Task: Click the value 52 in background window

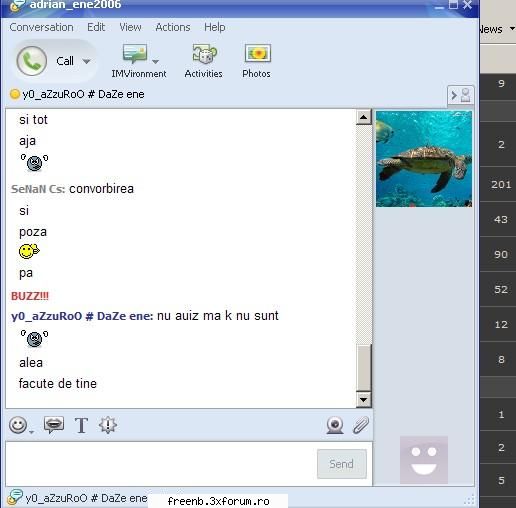Action: pyautogui.click(x=501, y=289)
